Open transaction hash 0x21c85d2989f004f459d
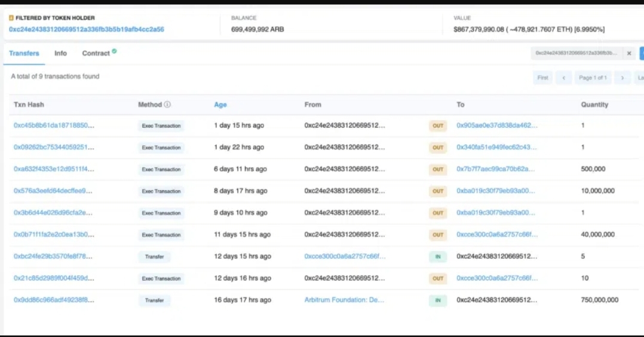 (54, 278)
